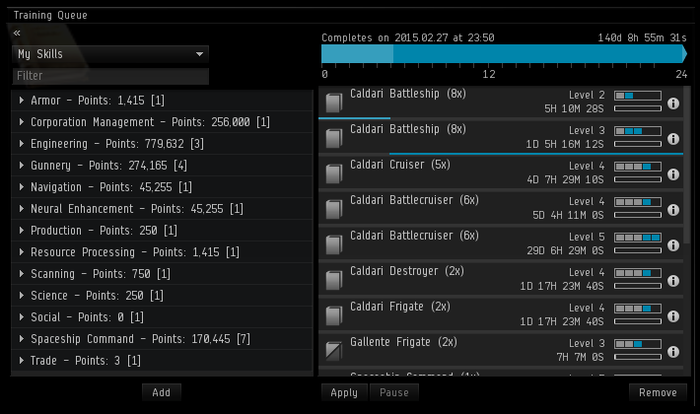This screenshot has width=700, height=414.
Task: Expand the Social skill group
Action: coord(21,317)
